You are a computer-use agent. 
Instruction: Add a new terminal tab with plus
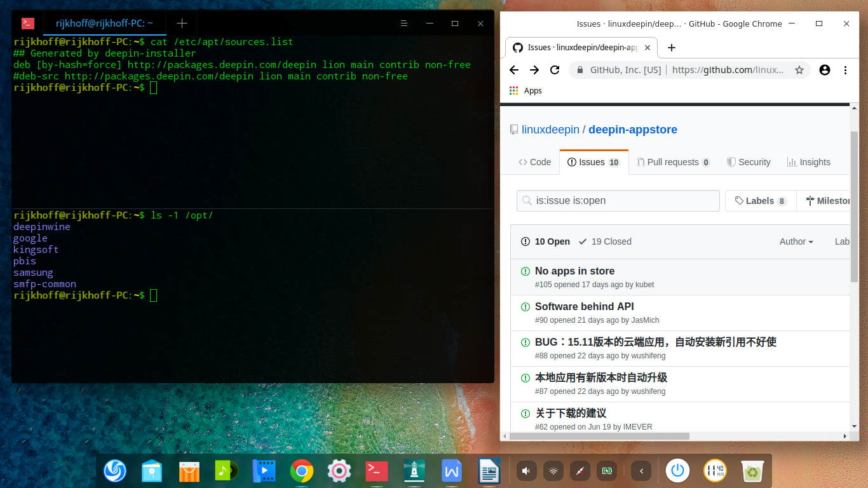click(182, 24)
